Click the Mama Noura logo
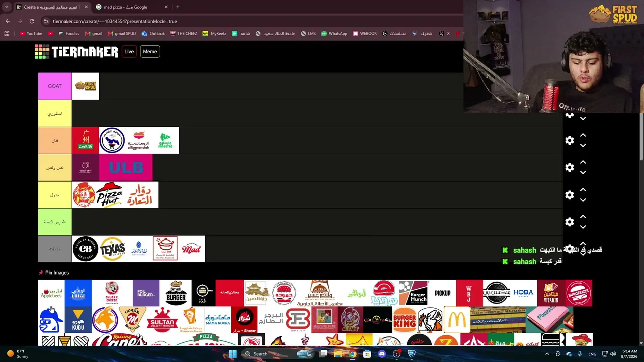The image size is (644, 362). [x=218, y=320]
